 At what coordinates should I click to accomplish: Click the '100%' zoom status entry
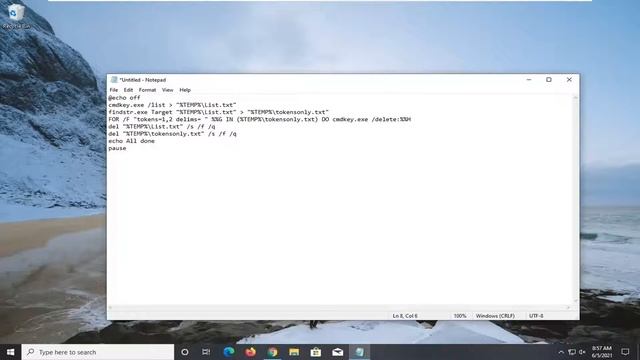coord(460,316)
